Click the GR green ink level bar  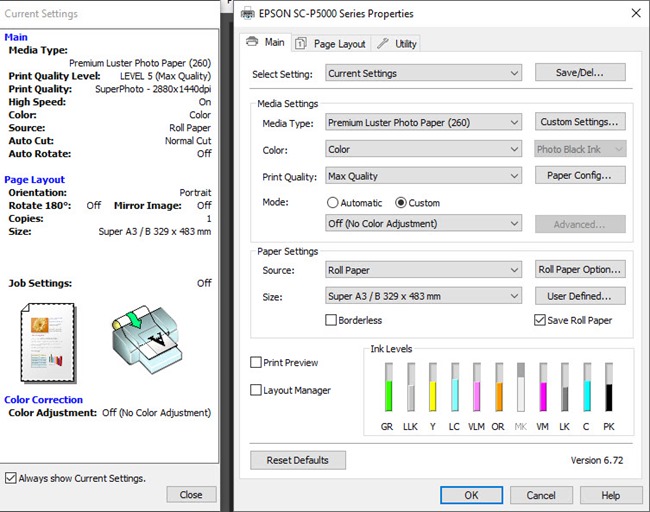pyautogui.click(x=389, y=387)
